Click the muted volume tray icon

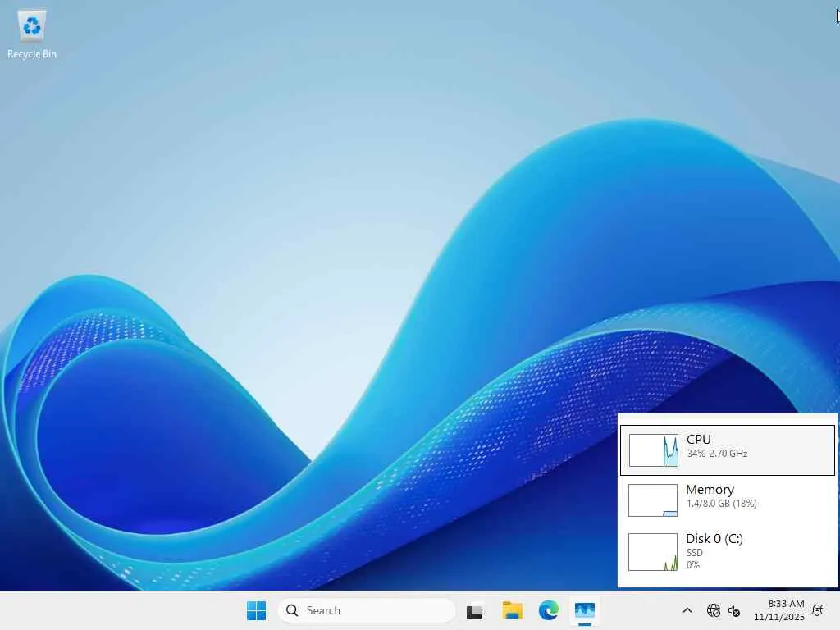[734, 610]
